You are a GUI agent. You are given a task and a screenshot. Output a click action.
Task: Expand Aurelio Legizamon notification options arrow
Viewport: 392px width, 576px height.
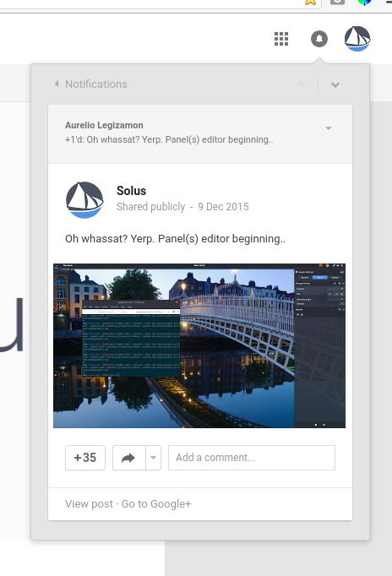(x=329, y=128)
